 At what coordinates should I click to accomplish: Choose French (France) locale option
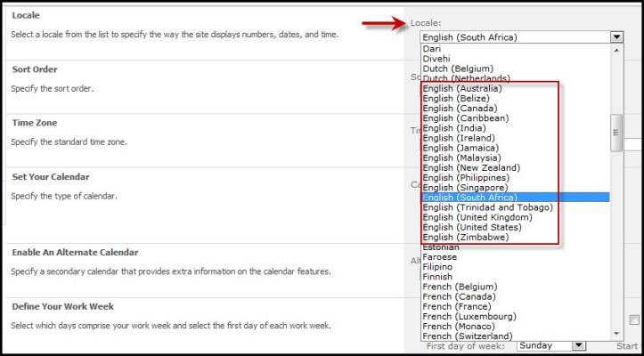tap(458, 306)
